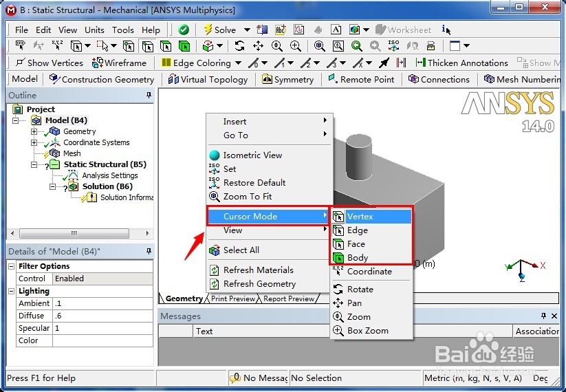Click the edge connection 3 icon
The height and width of the screenshot is (392, 566).
(332, 63)
